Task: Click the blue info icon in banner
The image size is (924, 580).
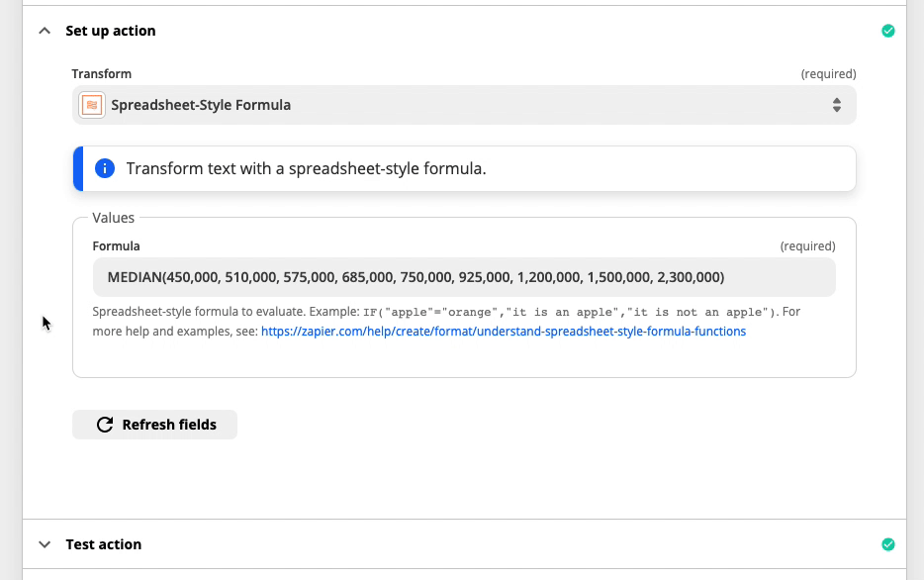Action: point(105,168)
